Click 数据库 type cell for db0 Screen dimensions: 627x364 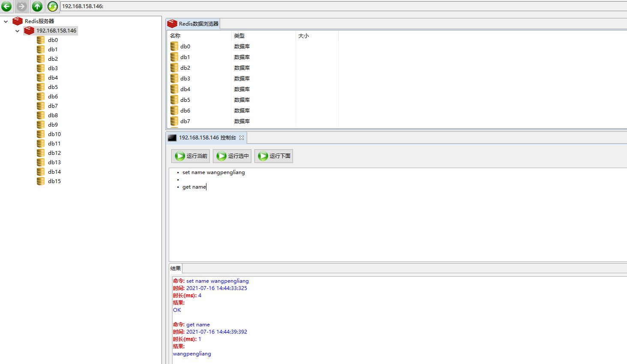click(242, 47)
